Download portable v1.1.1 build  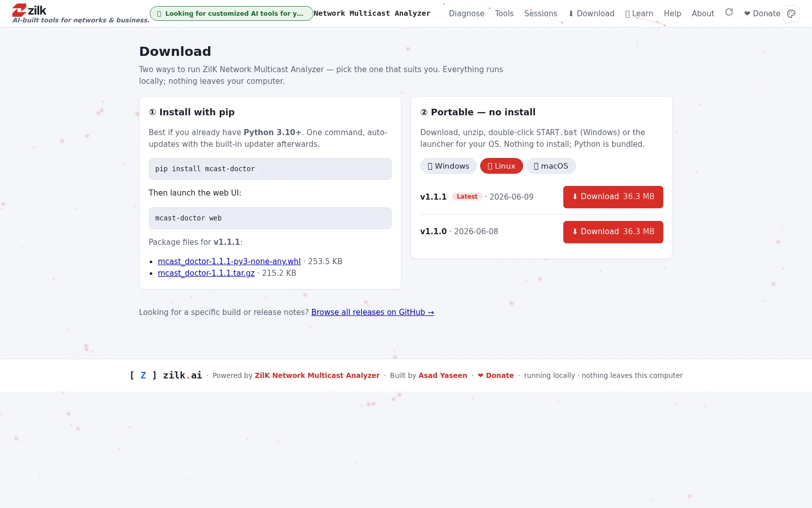click(x=613, y=197)
